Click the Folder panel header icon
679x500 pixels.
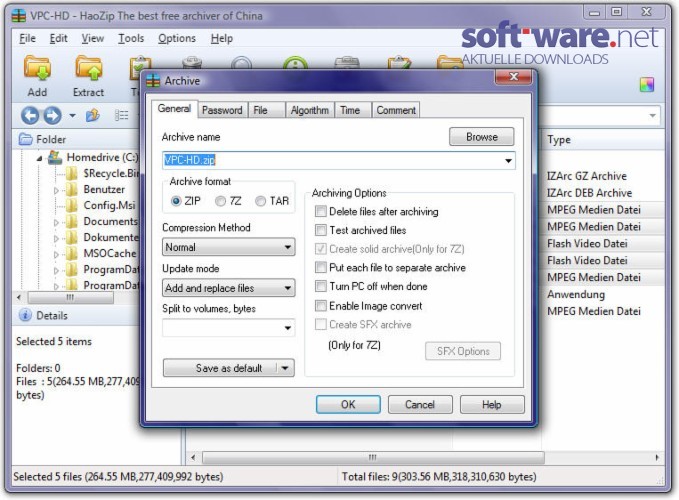point(26,139)
